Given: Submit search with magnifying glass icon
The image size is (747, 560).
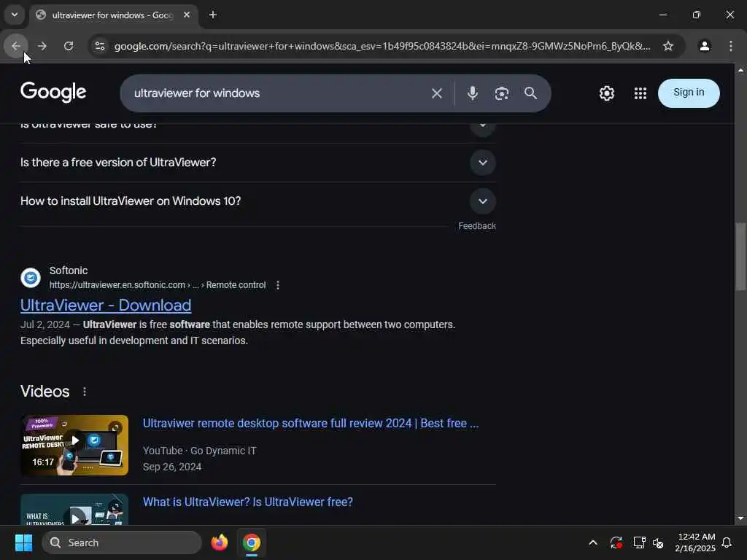Looking at the screenshot, I should coord(530,93).
